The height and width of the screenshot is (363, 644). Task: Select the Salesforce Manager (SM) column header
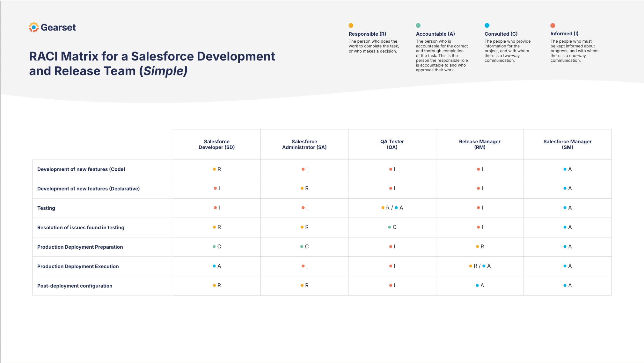click(567, 144)
